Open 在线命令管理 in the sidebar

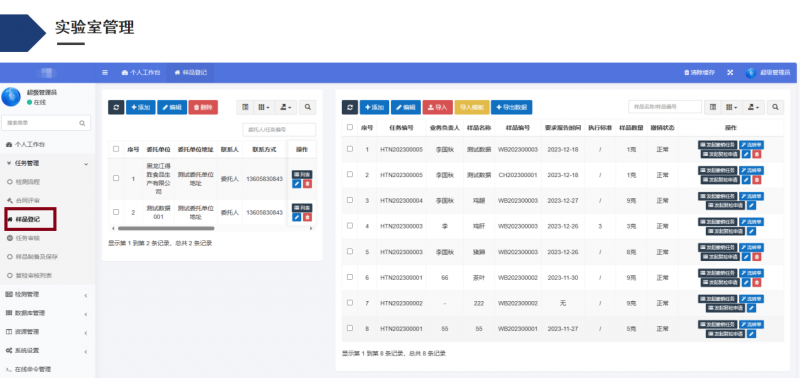[29, 369]
